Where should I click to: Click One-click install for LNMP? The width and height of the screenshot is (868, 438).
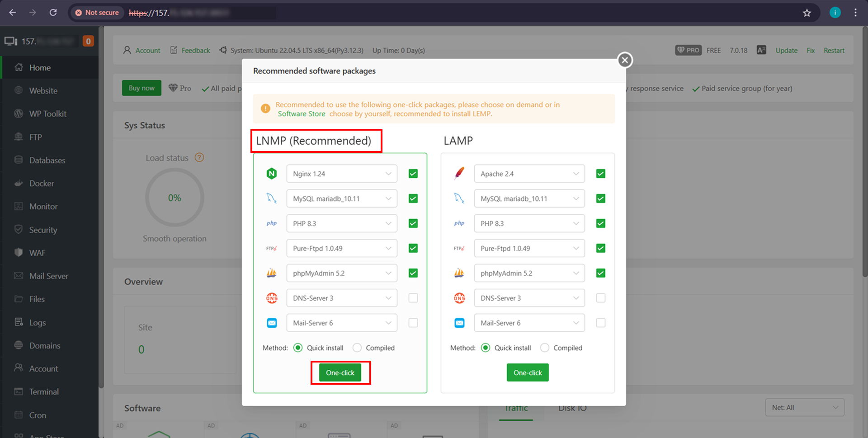[340, 372]
